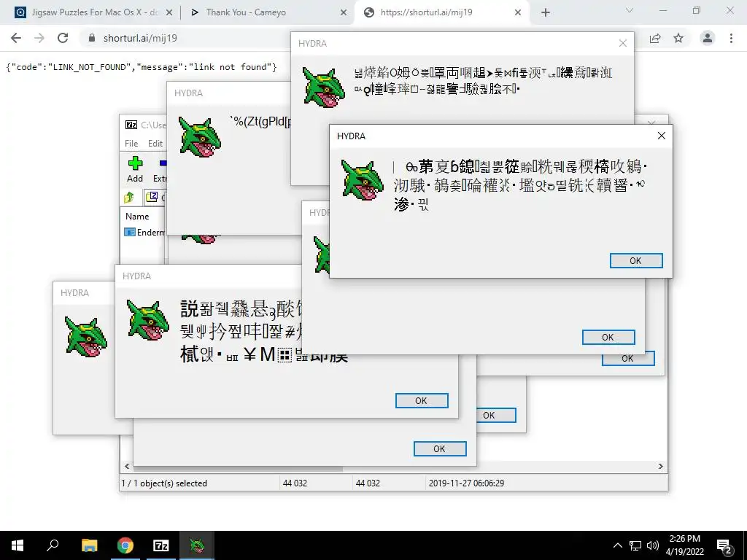Click the lock site info icon
Image resolution: width=747 pixels, height=560 pixels.
pos(92,38)
